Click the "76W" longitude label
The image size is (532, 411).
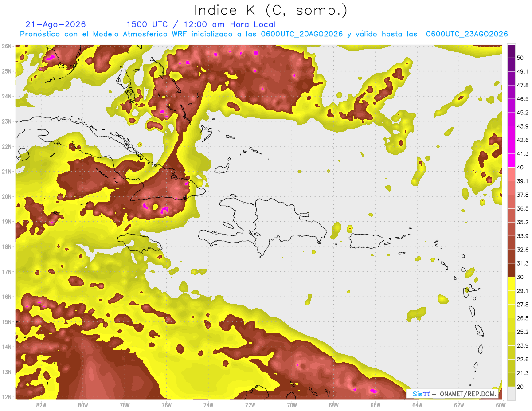coord(166,405)
